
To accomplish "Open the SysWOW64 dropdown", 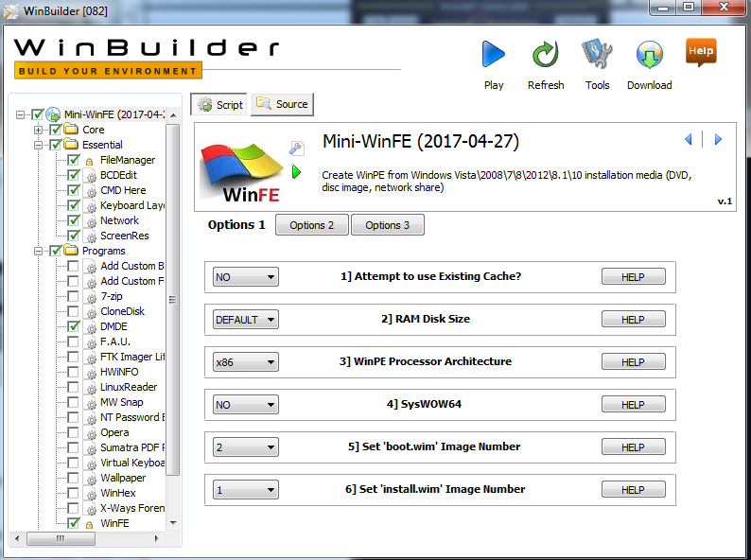I will tap(246, 405).
